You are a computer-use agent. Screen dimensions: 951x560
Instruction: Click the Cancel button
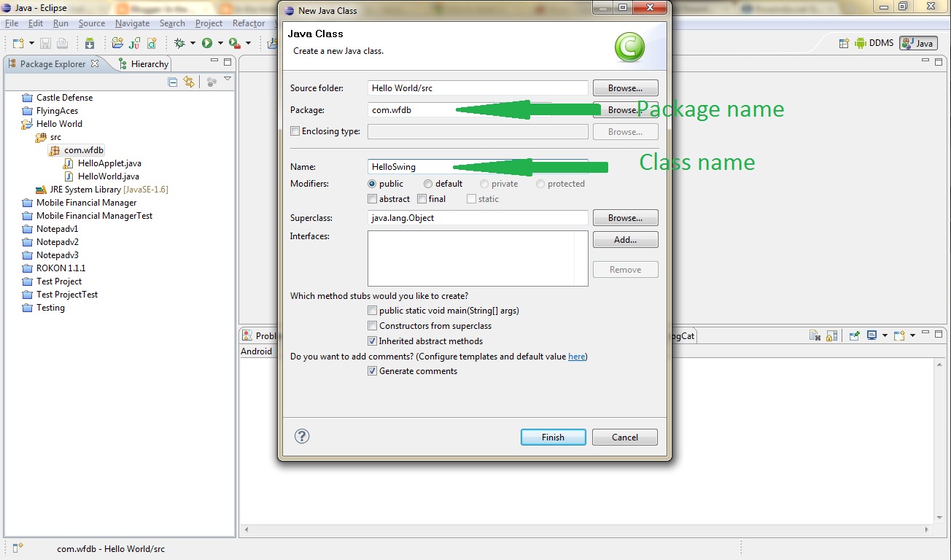point(625,437)
